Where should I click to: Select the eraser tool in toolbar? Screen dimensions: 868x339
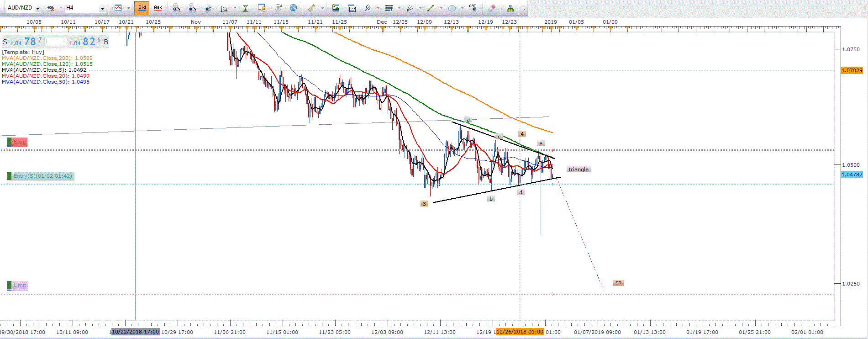(491, 8)
